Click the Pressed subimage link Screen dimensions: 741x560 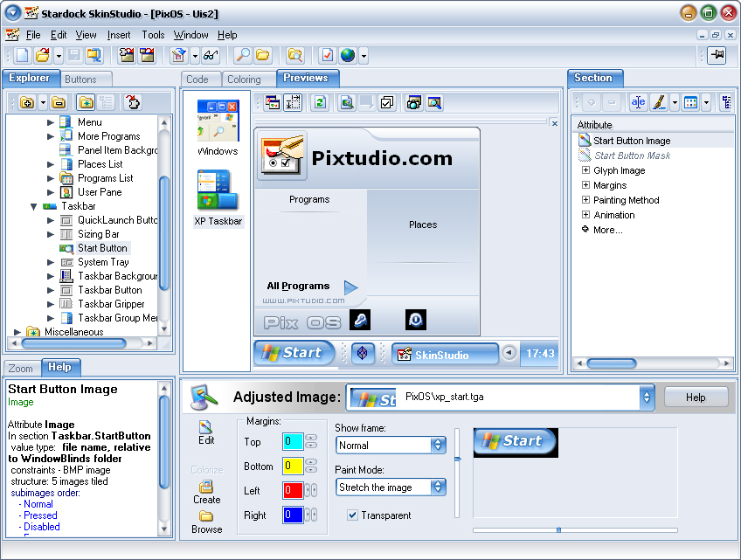[40, 515]
